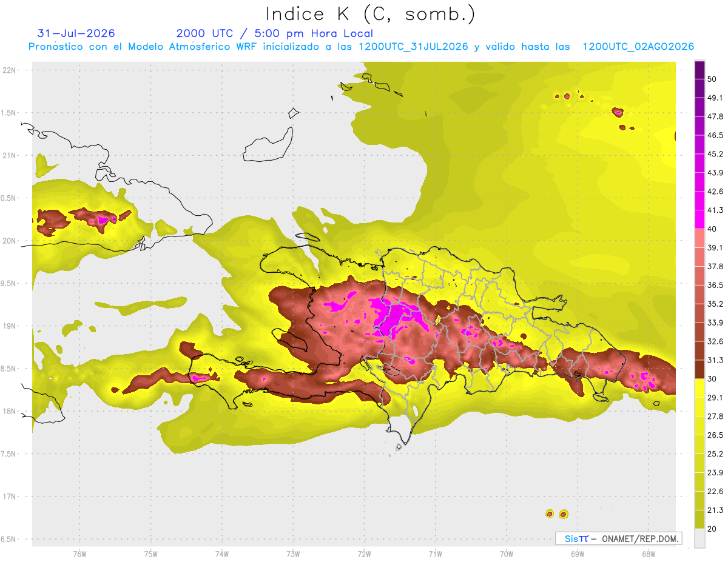This screenshot has height=562, width=728.
Task: Click the '17N' latitude axis label
Action: click(x=10, y=497)
